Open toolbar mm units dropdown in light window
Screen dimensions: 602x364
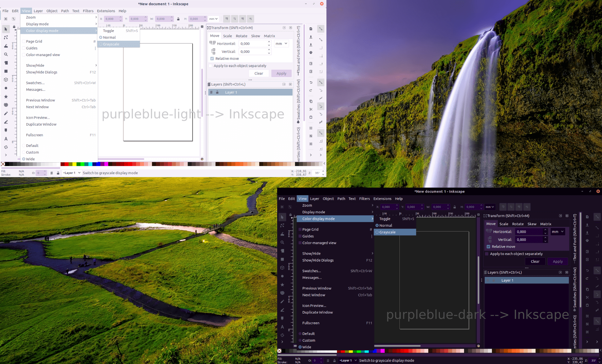click(214, 19)
